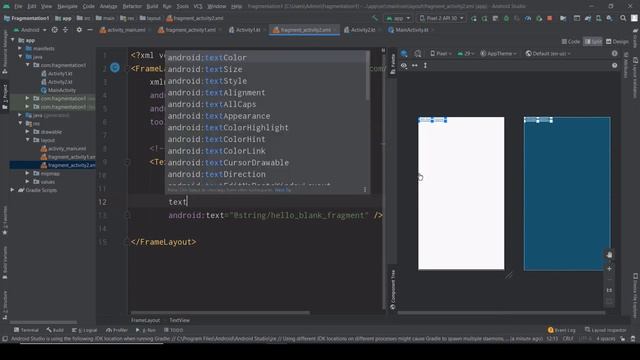Open the Layout Inspector
640x360 pixels.
pos(606,330)
